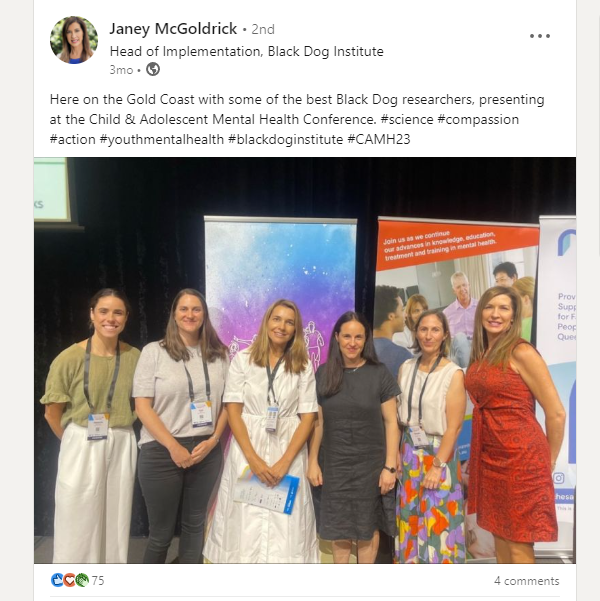Open the #science hashtag
Image resolution: width=600 pixels, height=601 pixels.
(x=407, y=120)
